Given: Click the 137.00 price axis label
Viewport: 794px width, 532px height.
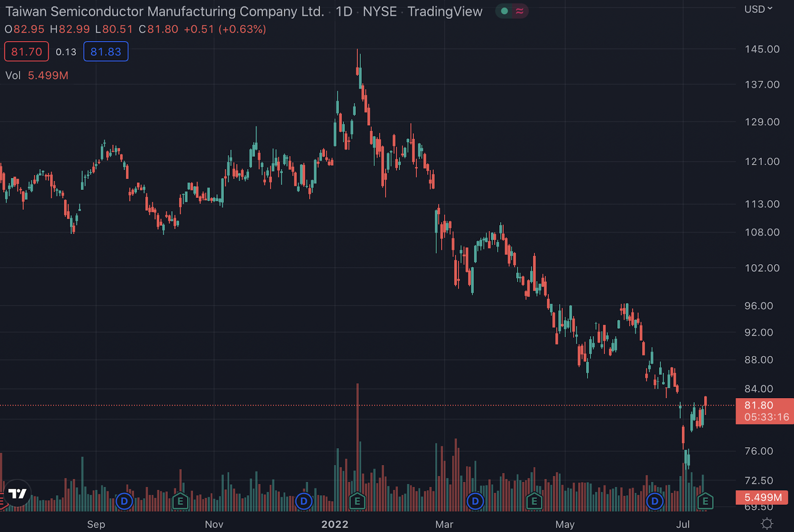Looking at the screenshot, I should point(762,84).
